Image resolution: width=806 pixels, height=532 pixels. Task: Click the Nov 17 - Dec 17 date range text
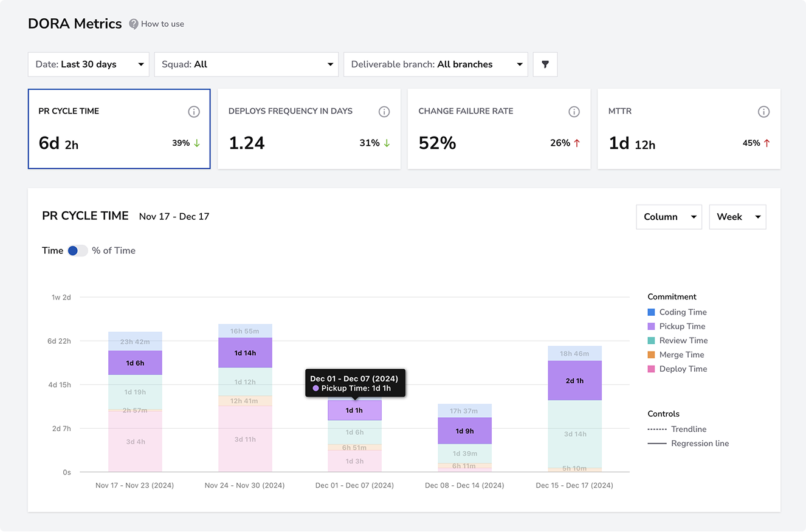[174, 217]
